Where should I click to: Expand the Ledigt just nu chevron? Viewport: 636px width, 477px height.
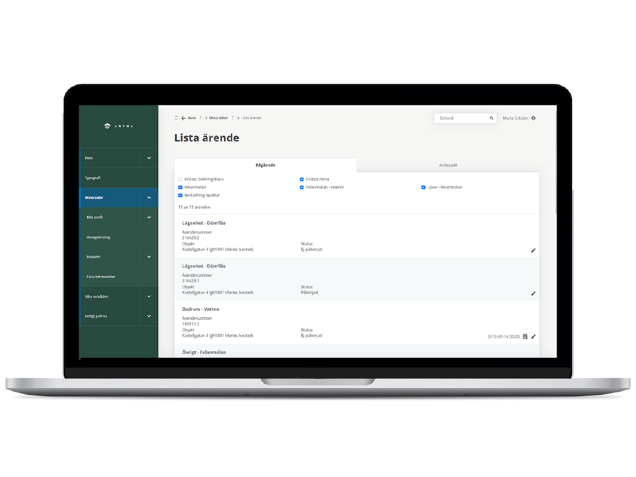pos(149,316)
